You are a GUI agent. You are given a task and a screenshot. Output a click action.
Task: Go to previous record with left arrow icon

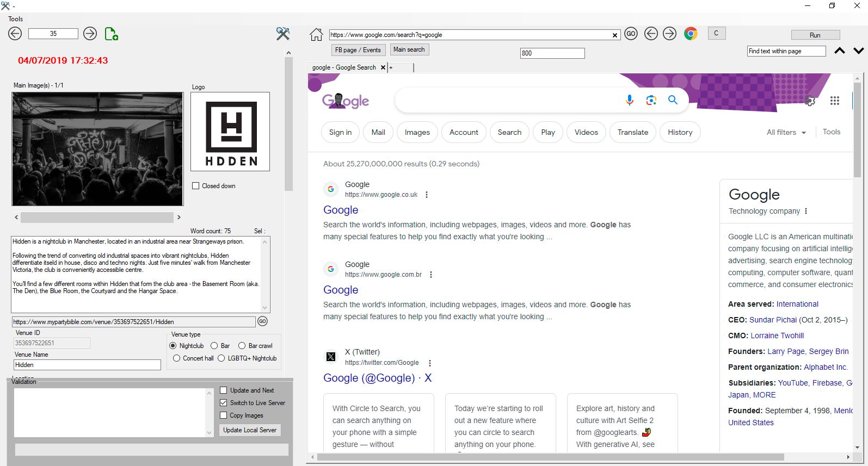click(15, 34)
